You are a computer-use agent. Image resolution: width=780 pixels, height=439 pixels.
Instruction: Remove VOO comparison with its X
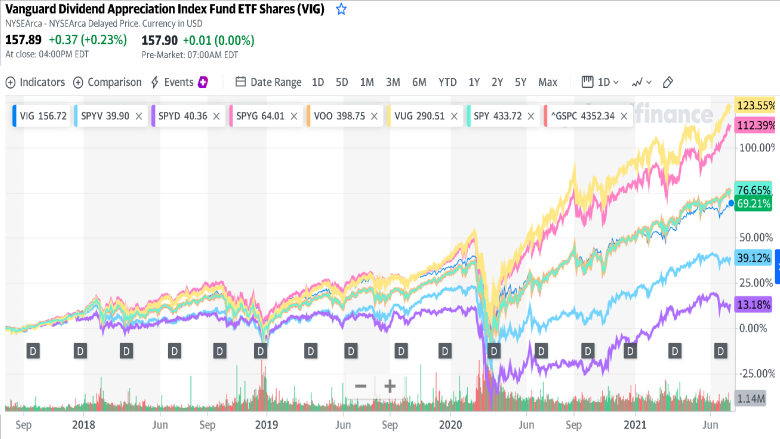tap(374, 116)
